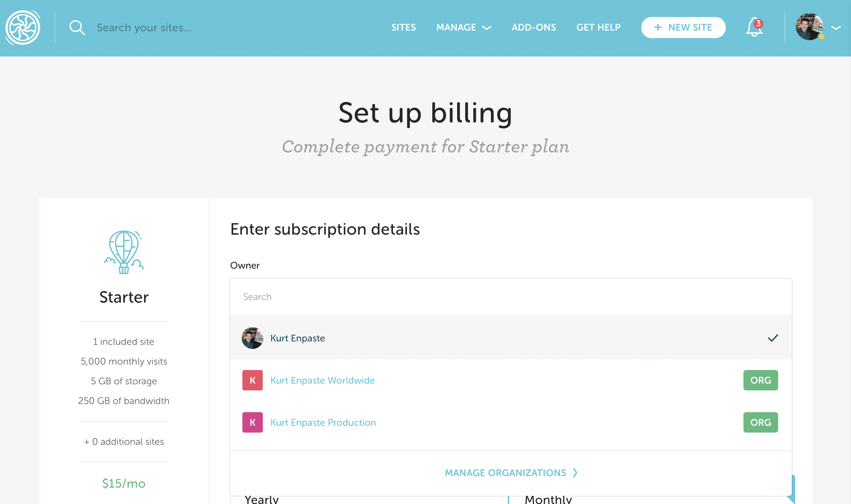Click the Starter plan balloon icon
Viewport: 851px width, 504px height.
pyautogui.click(x=124, y=252)
